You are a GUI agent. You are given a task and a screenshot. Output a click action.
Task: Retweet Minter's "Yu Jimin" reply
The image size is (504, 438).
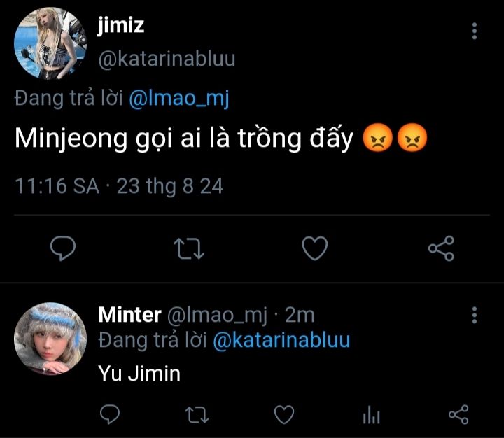[x=197, y=415]
